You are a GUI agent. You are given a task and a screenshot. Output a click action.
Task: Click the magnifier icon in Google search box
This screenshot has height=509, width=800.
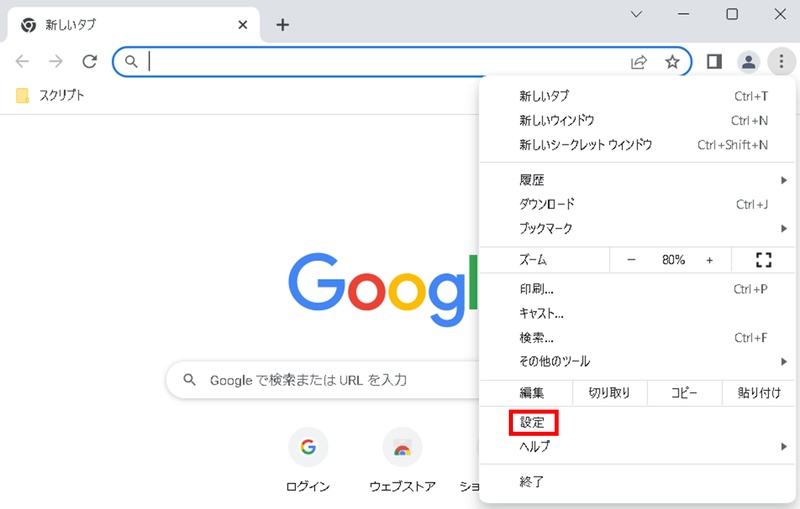click(x=189, y=380)
